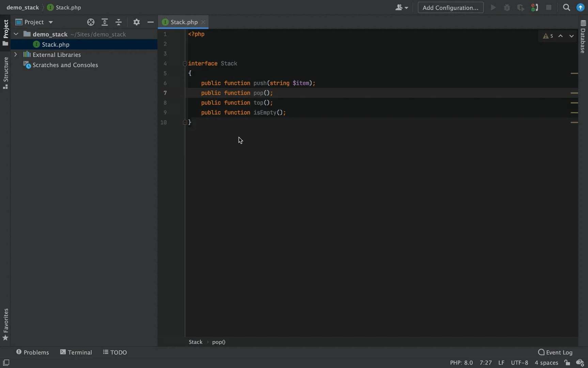Screen dimensions: 588x368
Task: Toggle the Structure tool window
Action: pos(5,73)
